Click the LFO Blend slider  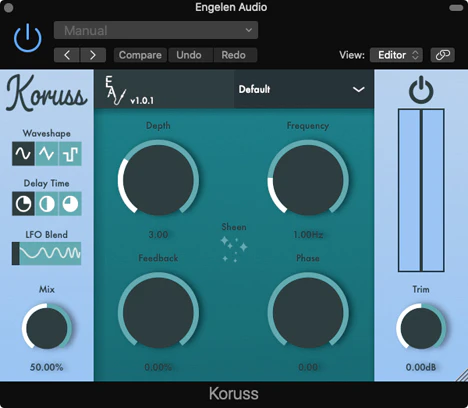point(47,253)
